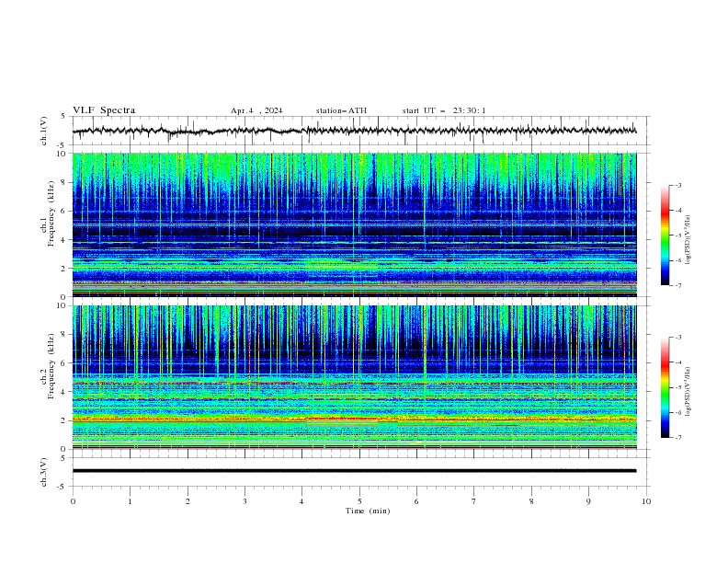Click time axis tick label "6"
The image size is (728, 563).
(x=416, y=501)
